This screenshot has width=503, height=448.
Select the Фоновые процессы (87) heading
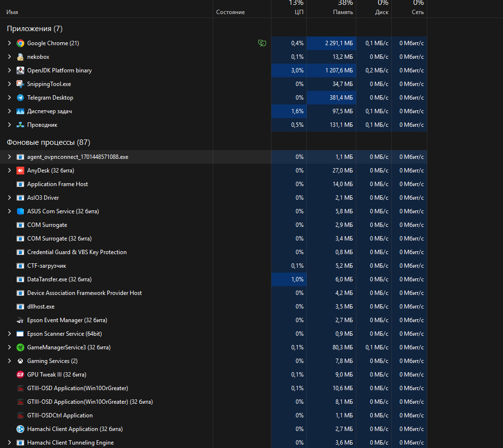(49, 142)
